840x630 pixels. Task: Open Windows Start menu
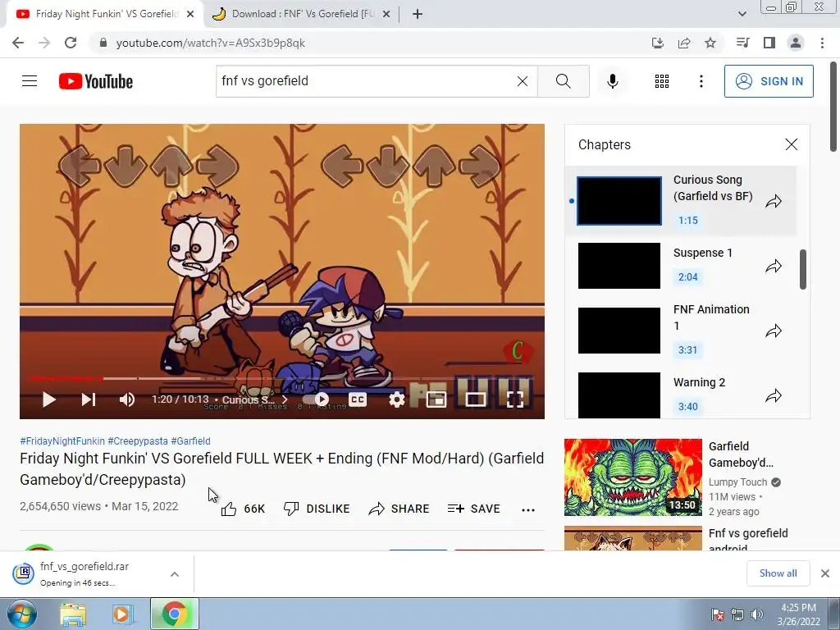pos(22,614)
